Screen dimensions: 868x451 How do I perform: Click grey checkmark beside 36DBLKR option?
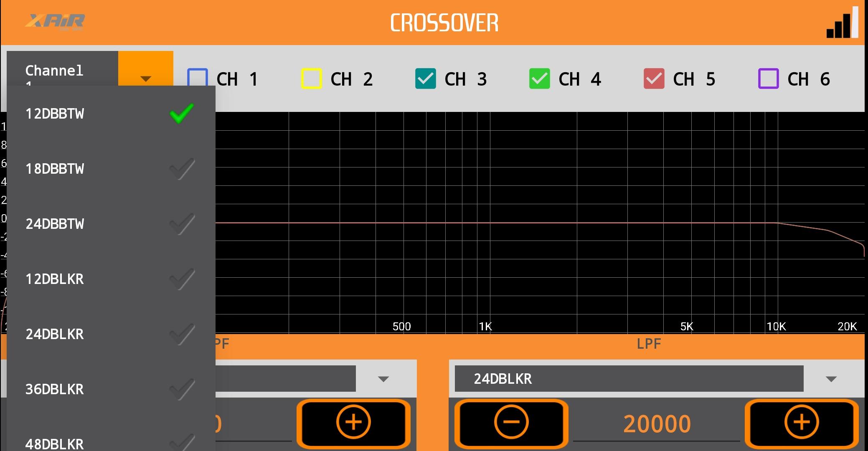[x=182, y=389]
